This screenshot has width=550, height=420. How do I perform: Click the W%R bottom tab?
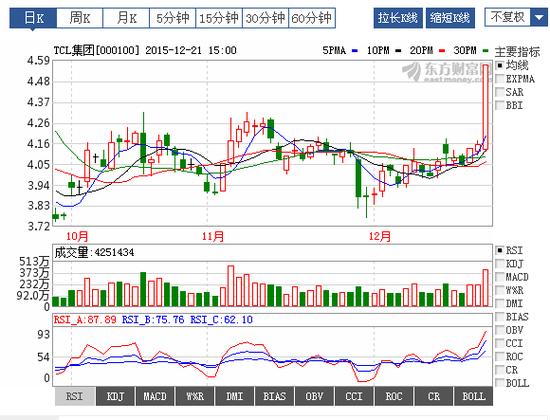(195, 396)
